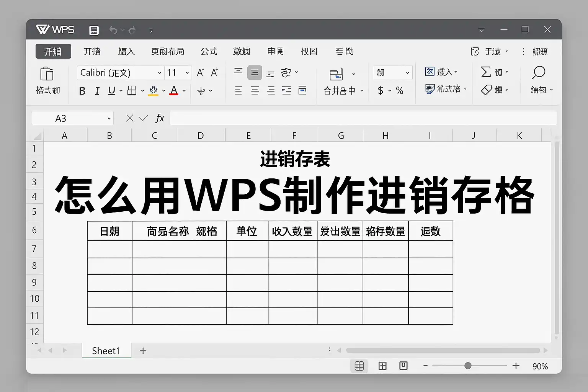Image resolution: width=588 pixels, height=392 pixels.
Task: Expand the quick access toolbar customize arrow
Action: coord(151,30)
